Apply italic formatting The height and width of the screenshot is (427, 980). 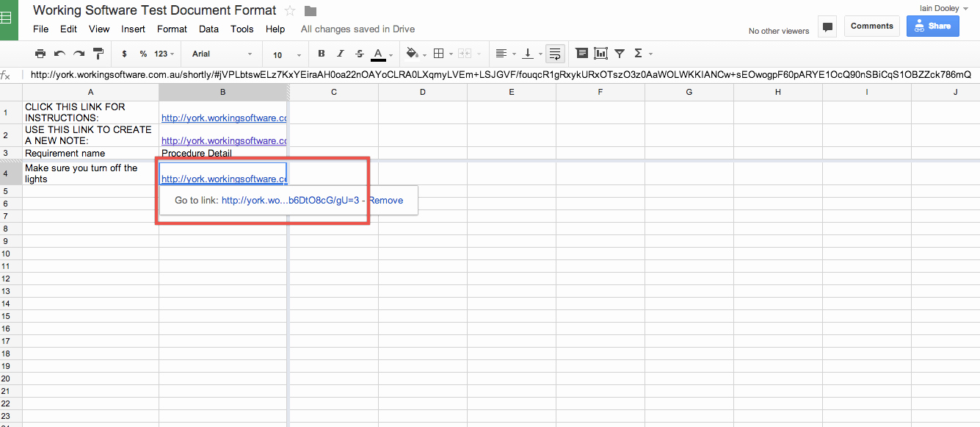point(340,54)
